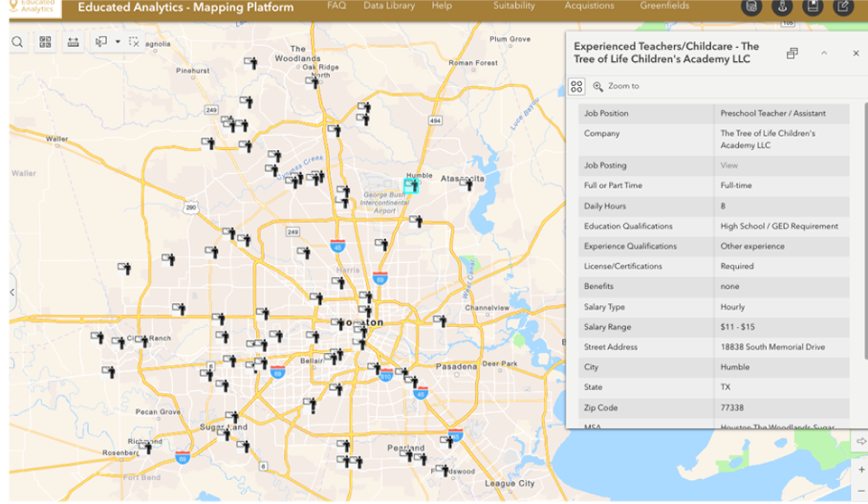Close the Tree of Life popup
The width and height of the screenshot is (868, 504).
856,54
